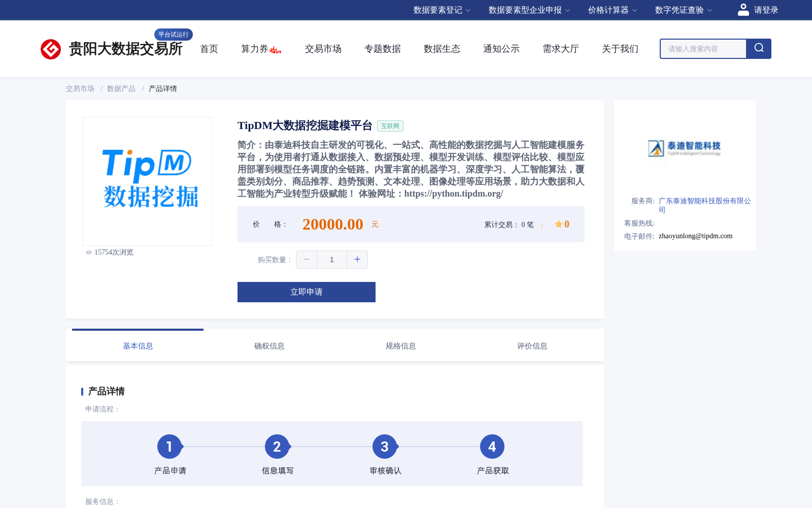This screenshot has width=812, height=508.
Task: Click the email zhaoyunlong@tipdm.com
Action: 695,236
